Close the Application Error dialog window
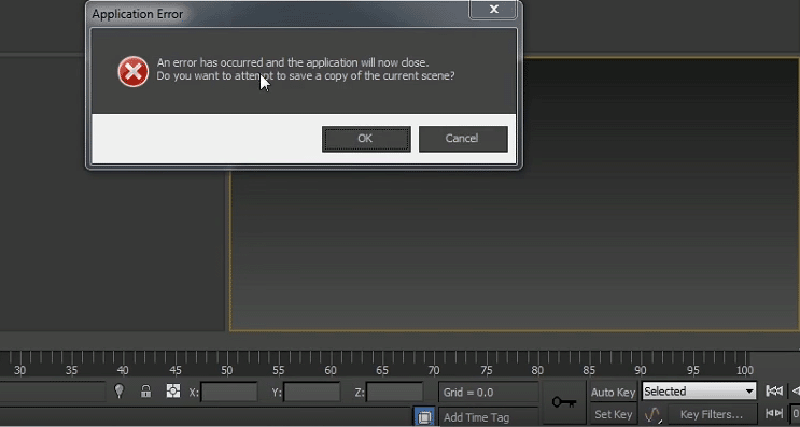The image size is (800, 427). (x=494, y=11)
